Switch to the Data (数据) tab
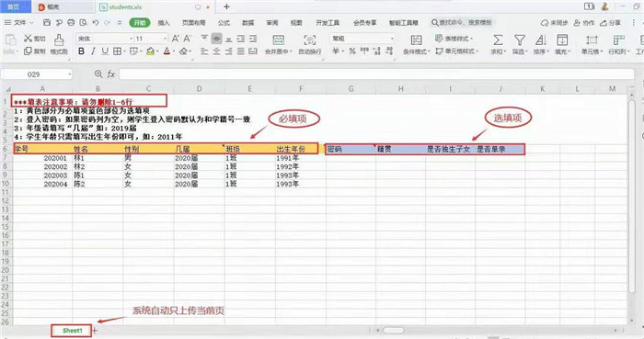 (x=248, y=23)
